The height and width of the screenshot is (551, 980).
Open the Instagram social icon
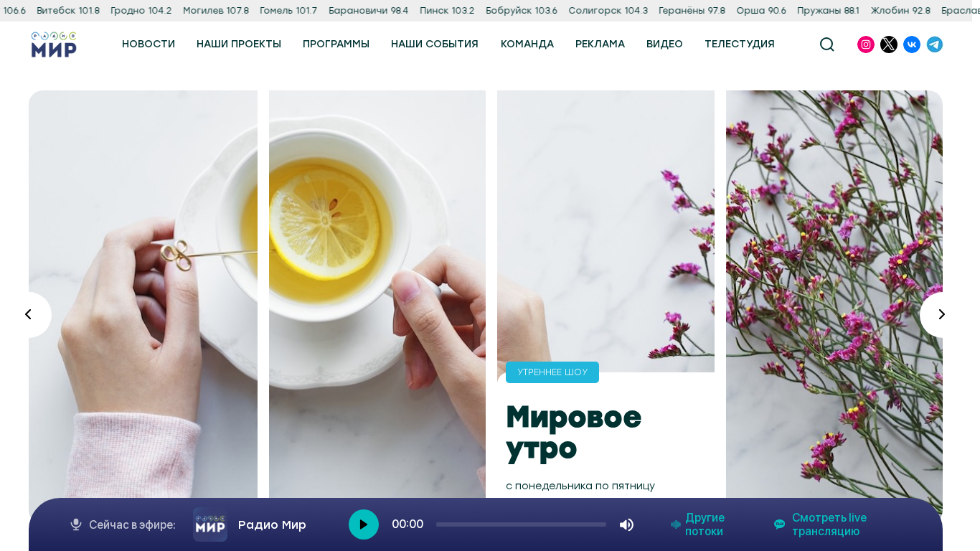866,44
